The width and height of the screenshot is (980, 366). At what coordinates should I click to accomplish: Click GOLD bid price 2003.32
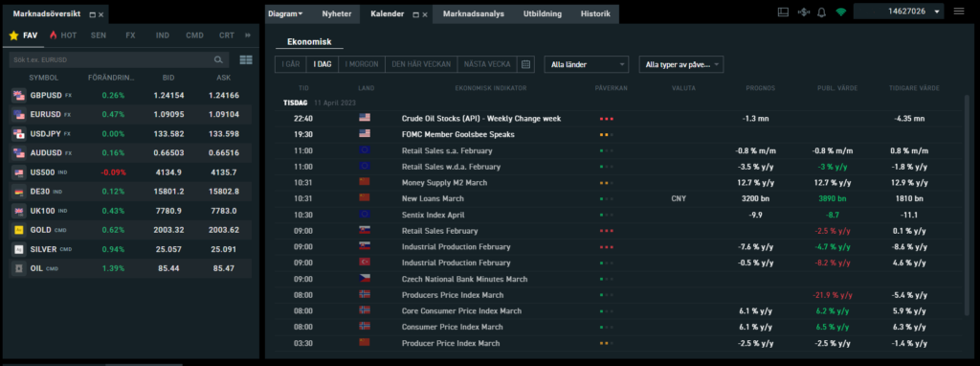(x=168, y=230)
